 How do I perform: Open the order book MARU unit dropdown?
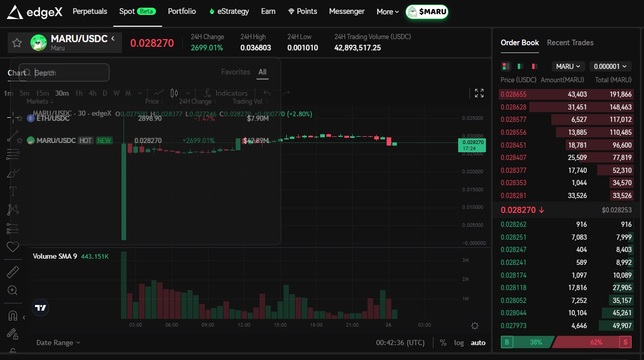[x=568, y=66]
